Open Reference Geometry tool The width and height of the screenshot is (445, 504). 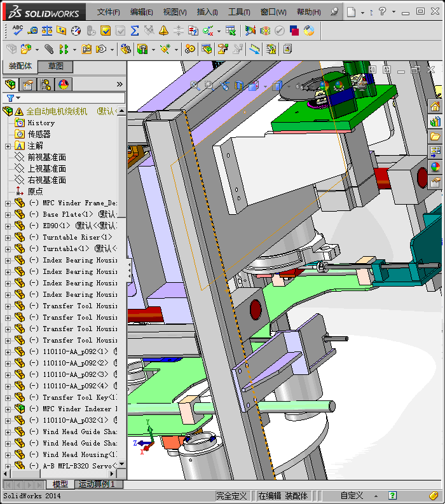tap(165, 49)
